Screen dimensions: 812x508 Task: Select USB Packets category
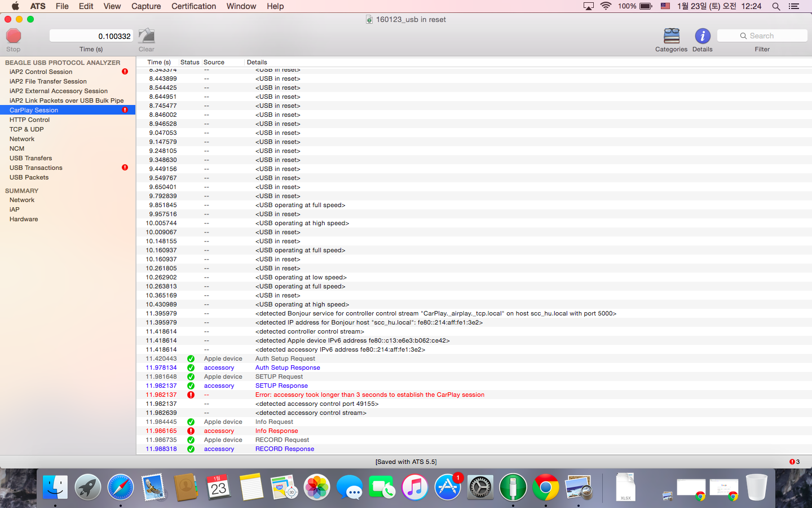click(68, 177)
